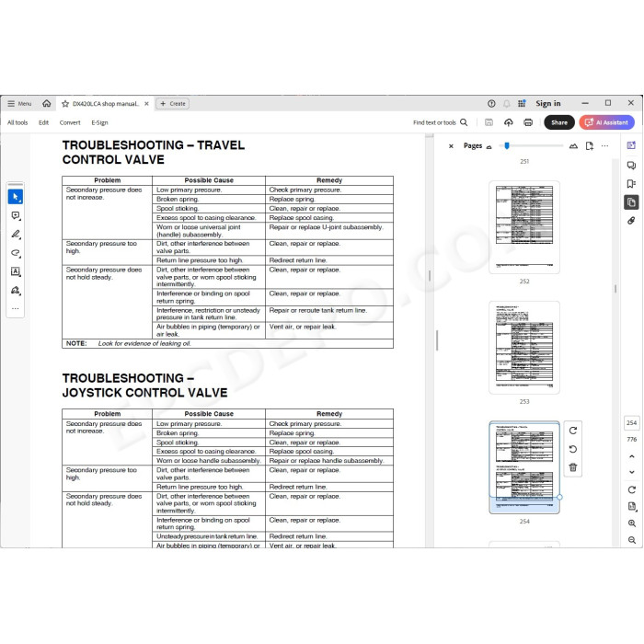Open the Menu hamburger button

tap(19, 103)
